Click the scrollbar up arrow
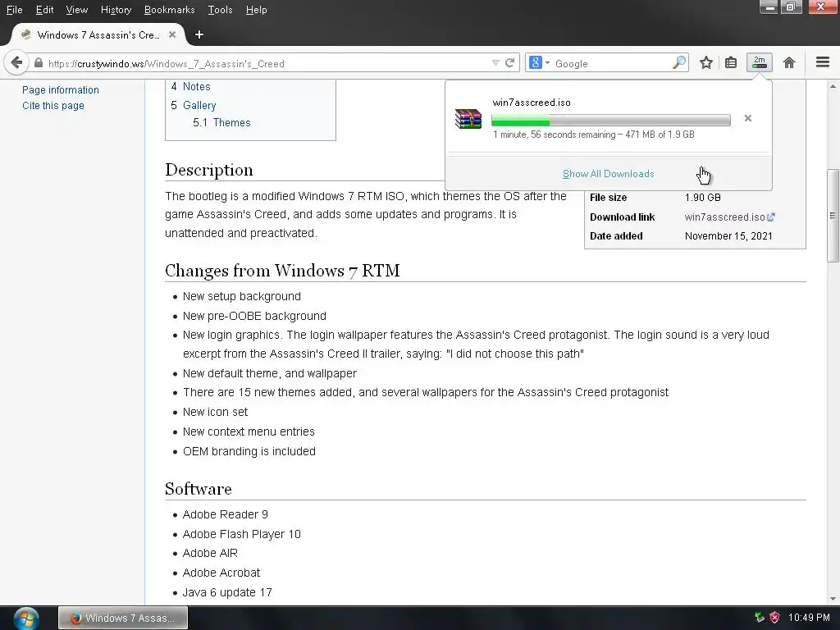This screenshot has height=630, width=840. click(x=833, y=86)
